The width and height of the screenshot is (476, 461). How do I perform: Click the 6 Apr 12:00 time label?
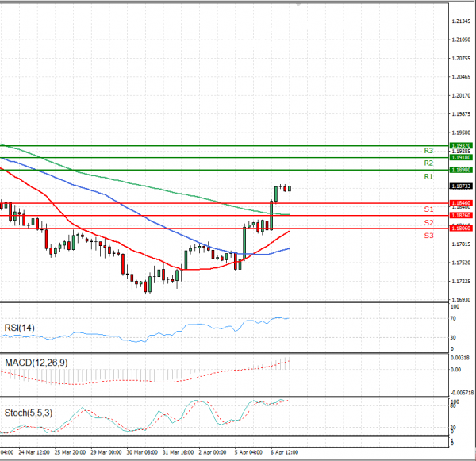pyautogui.click(x=285, y=452)
